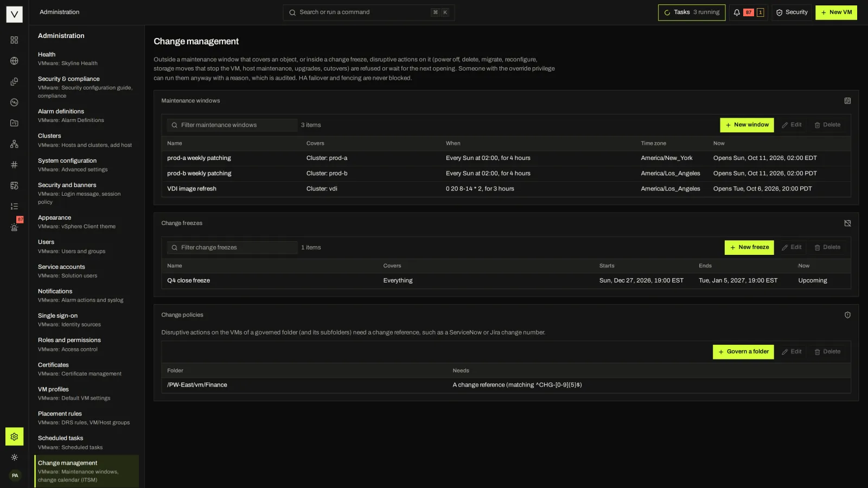The height and width of the screenshot is (488, 868).
Task: Select prod-b weekly patching row
Action: pyautogui.click(x=506, y=174)
